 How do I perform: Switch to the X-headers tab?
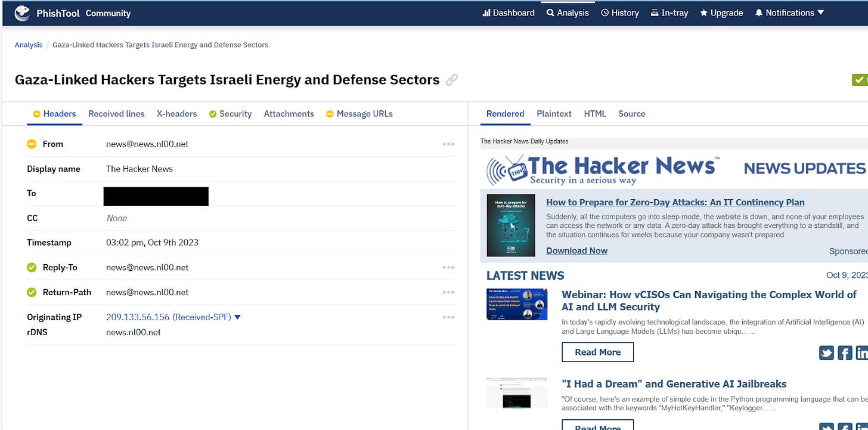tap(176, 114)
